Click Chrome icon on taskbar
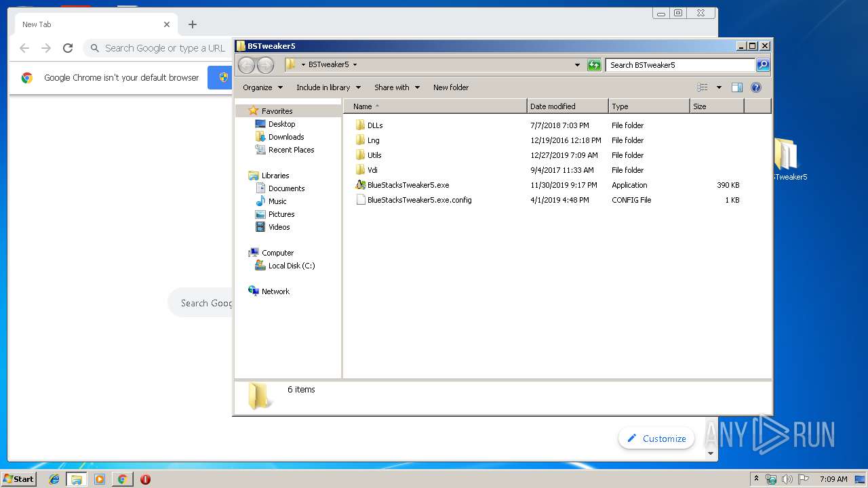868x488 pixels. coord(122,479)
